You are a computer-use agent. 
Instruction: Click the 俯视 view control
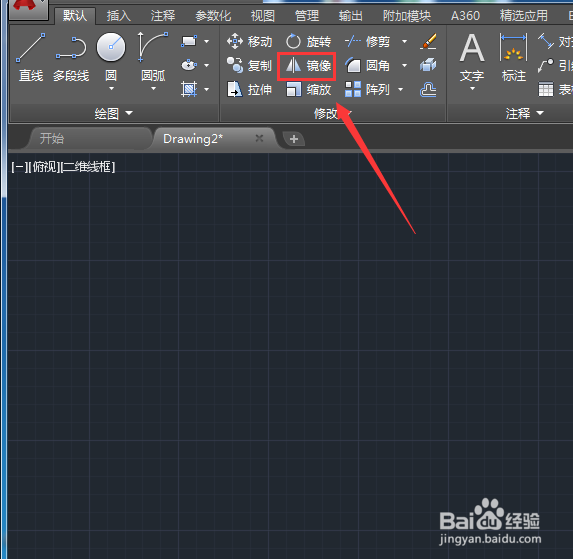(x=45, y=167)
